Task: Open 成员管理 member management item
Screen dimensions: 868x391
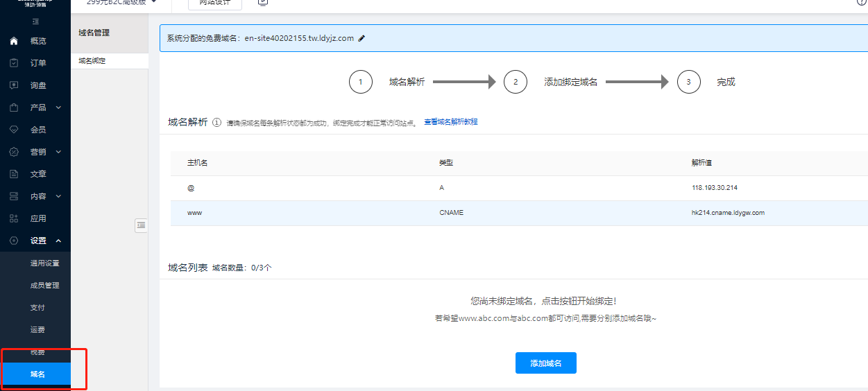Action: [45, 286]
